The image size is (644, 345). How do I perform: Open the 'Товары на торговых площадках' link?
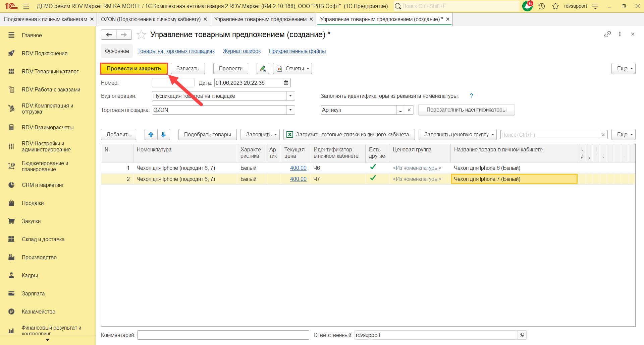point(176,51)
